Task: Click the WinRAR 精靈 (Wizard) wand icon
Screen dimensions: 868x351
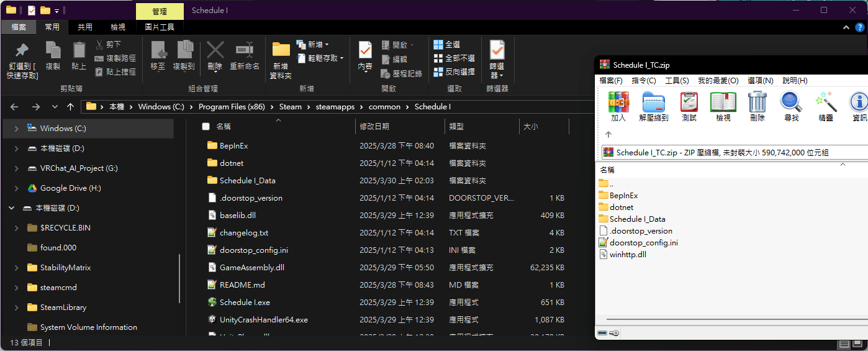Action: [825, 101]
